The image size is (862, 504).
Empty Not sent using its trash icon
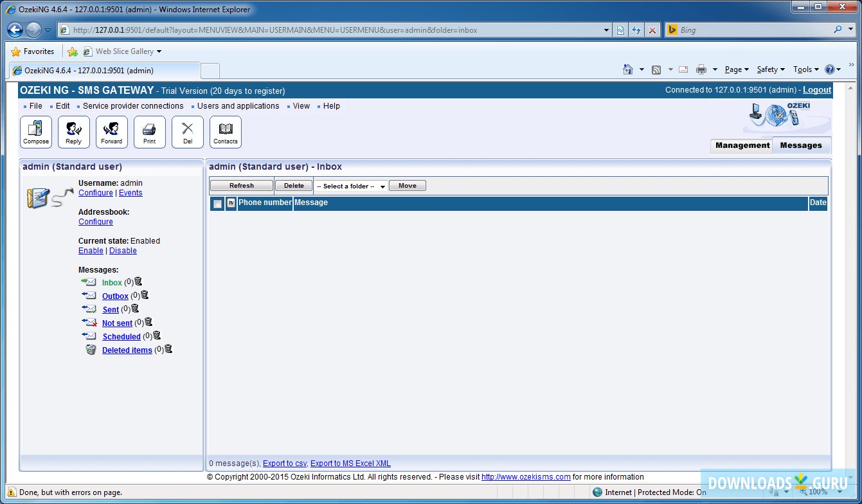148,322
